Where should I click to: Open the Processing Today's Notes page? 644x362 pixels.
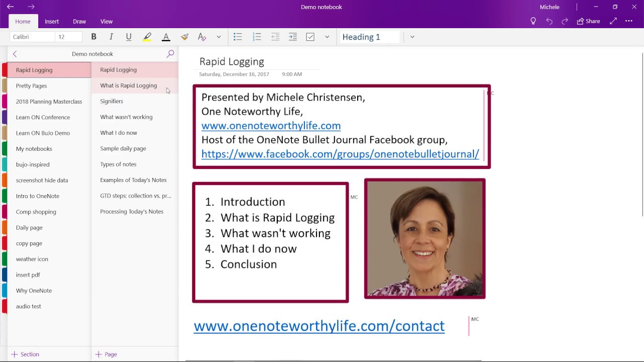pos(135,212)
